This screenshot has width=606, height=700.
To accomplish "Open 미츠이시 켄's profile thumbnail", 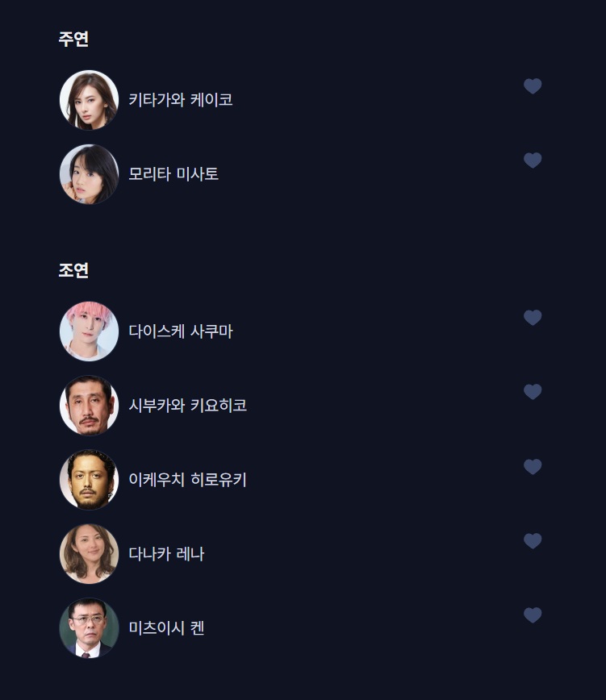I will 89,628.
